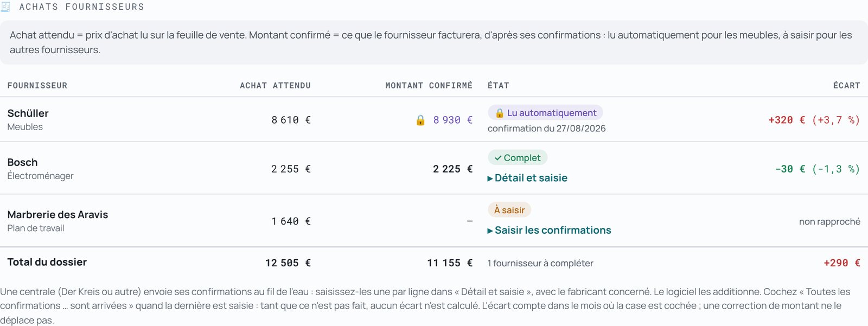This screenshot has height=326, width=868.
Task: Click the -30 € (-1,3 %) variance
Action: (x=818, y=169)
